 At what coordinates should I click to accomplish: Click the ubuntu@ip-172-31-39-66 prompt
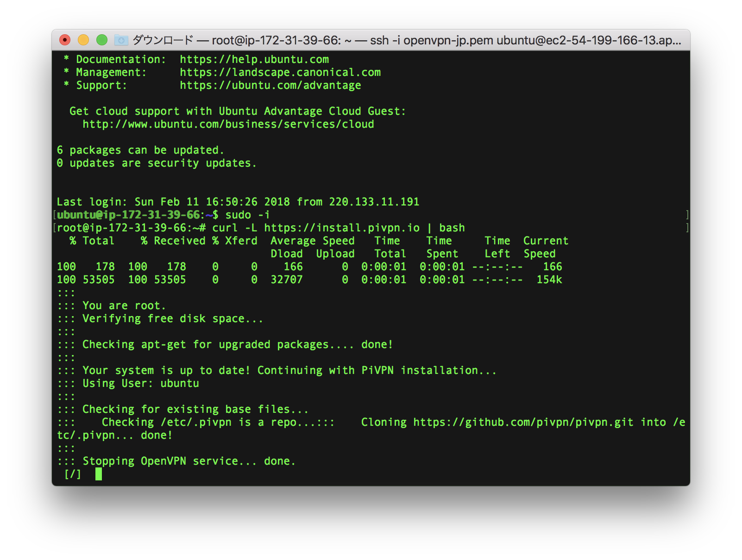pos(138,215)
